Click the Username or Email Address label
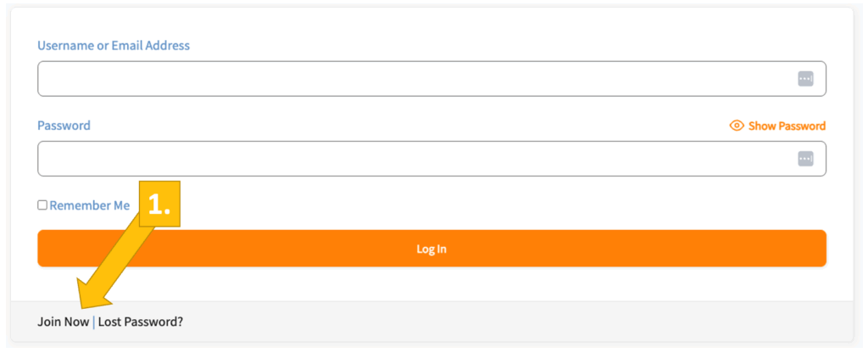Image resolution: width=868 pixels, height=353 pixels. pyautogui.click(x=114, y=46)
